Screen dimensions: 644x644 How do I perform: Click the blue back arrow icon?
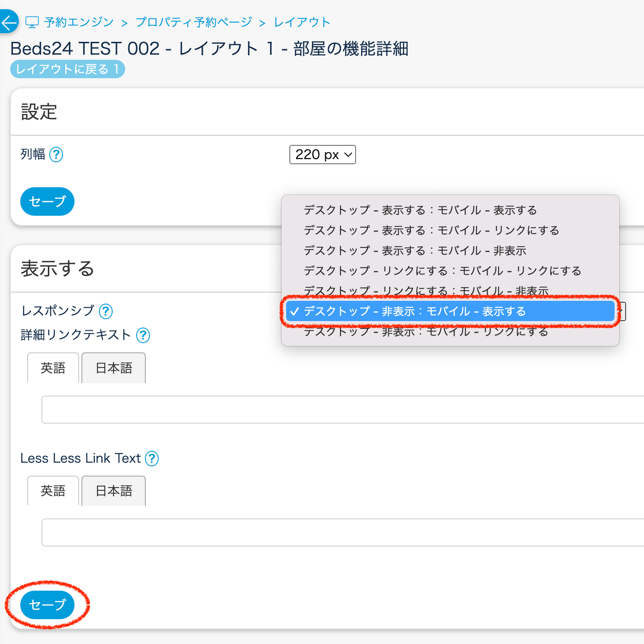pyautogui.click(x=8, y=22)
